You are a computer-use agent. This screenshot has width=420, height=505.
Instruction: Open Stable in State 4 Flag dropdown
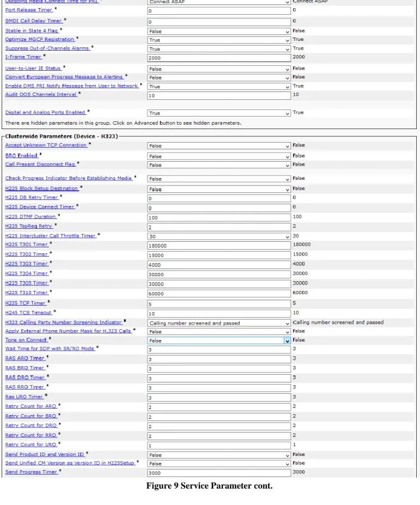pyautogui.click(x=219, y=31)
